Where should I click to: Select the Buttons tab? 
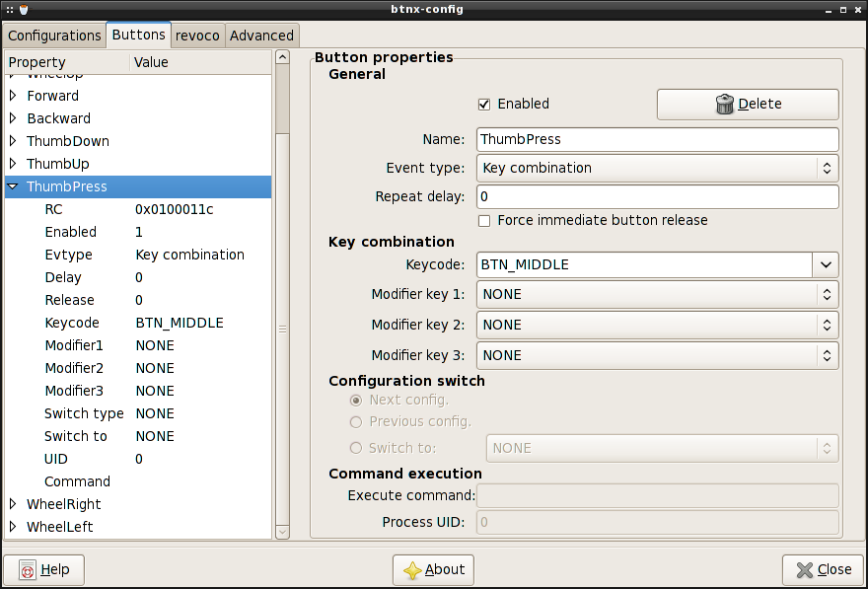(x=138, y=35)
